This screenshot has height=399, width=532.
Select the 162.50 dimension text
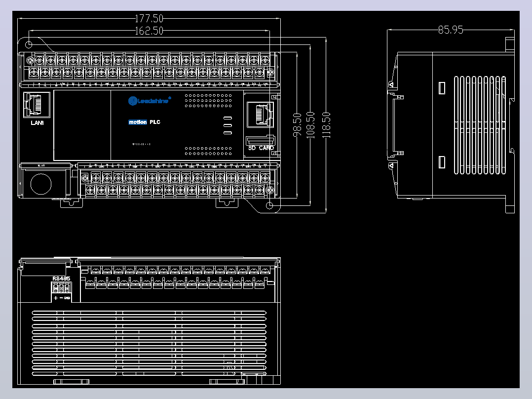tap(149, 31)
